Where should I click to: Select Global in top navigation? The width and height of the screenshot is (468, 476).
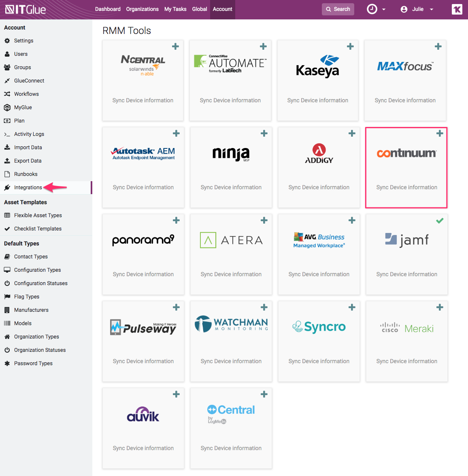[x=199, y=9]
